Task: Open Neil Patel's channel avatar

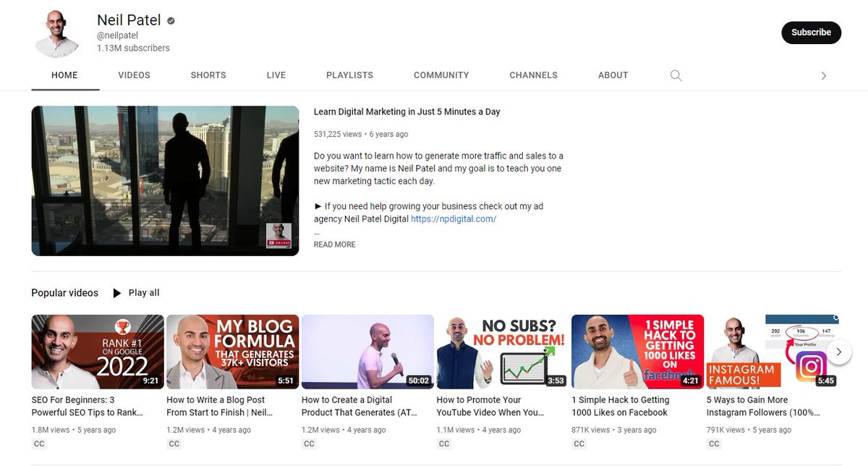Action: point(57,33)
